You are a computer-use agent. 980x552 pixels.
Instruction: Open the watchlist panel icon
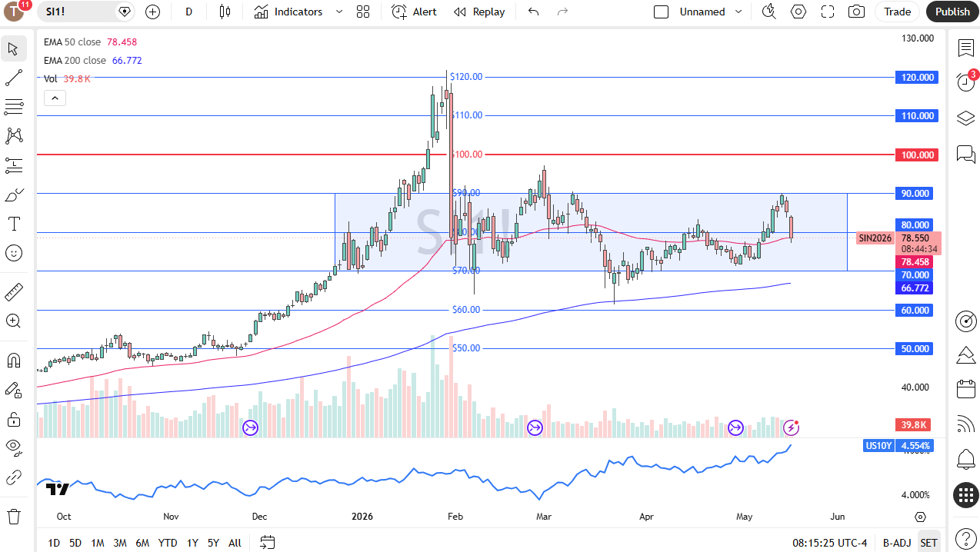(x=965, y=48)
